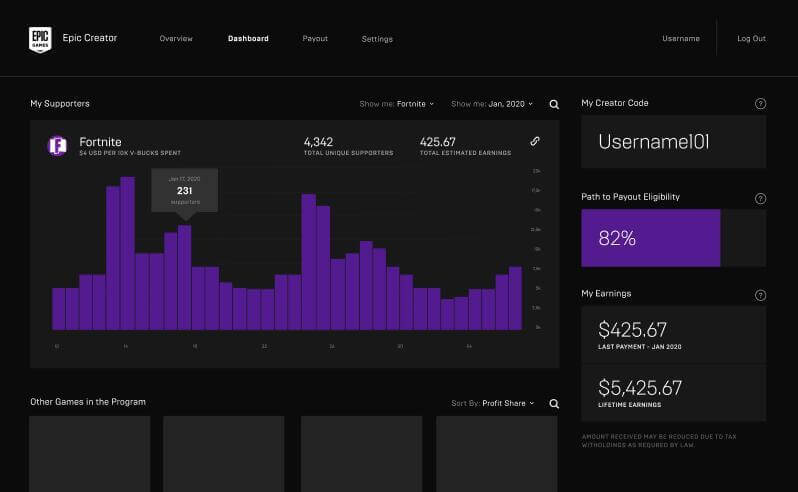Viewport: 798px width, 492px height.
Task: Click the search icon in My Supporters
Action: (x=554, y=104)
